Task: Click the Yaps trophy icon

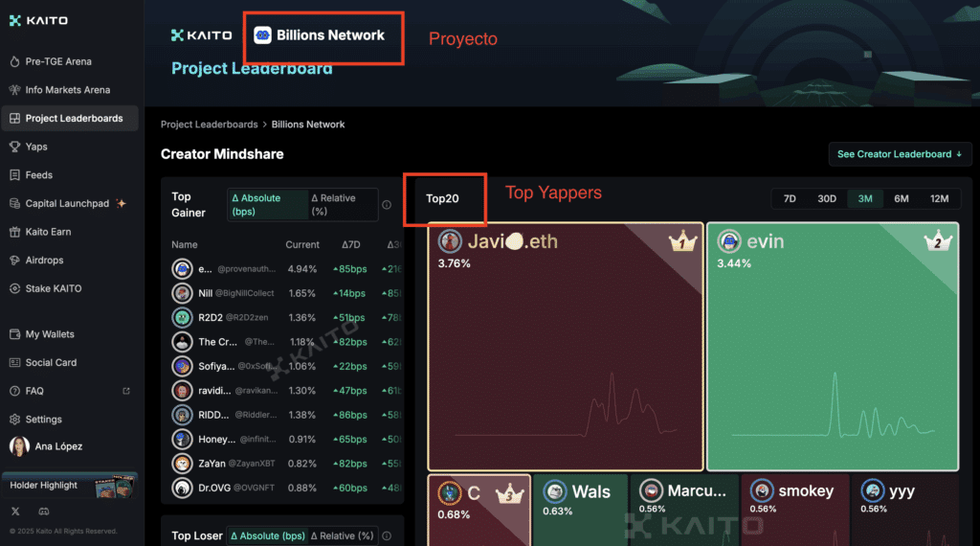Action: [x=15, y=147]
